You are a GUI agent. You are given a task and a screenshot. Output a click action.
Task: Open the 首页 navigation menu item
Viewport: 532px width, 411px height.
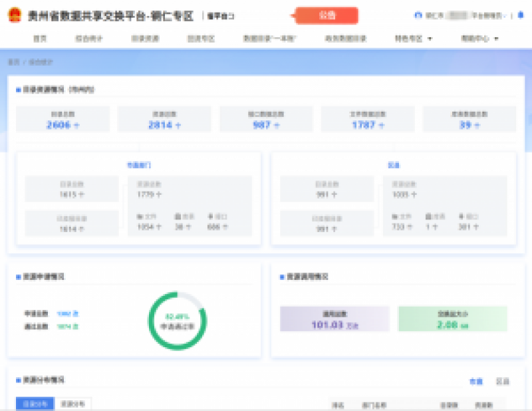39,39
